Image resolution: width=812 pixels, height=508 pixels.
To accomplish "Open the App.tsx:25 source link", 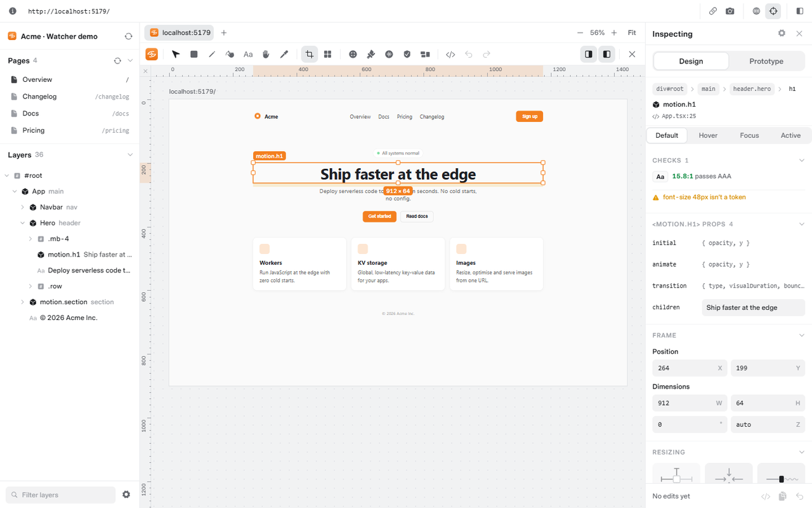I will 679,116.
